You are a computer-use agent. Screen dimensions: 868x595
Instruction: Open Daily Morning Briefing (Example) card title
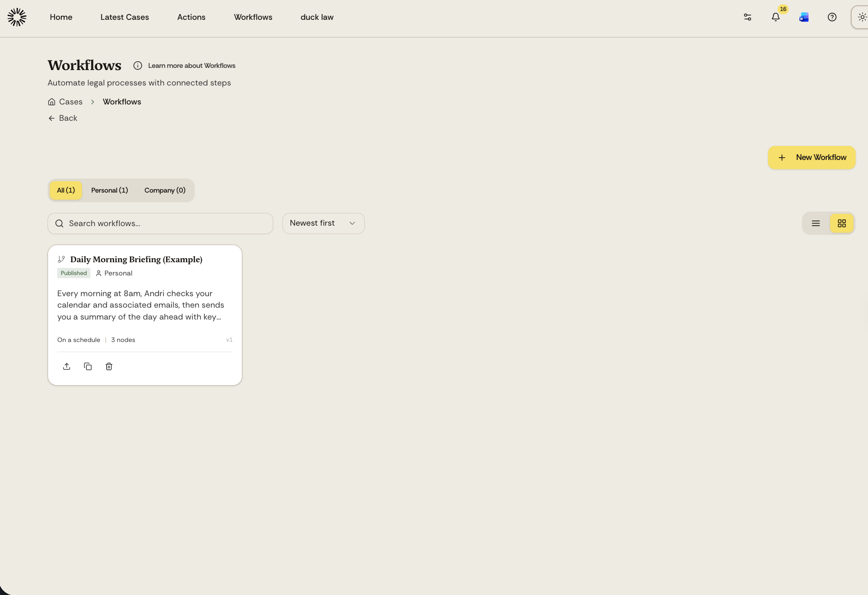click(x=136, y=260)
